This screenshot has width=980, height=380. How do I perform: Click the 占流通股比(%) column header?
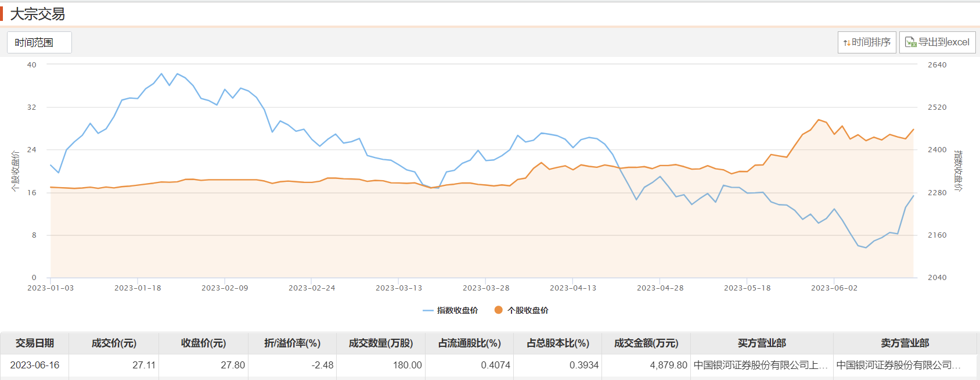point(469,343)
